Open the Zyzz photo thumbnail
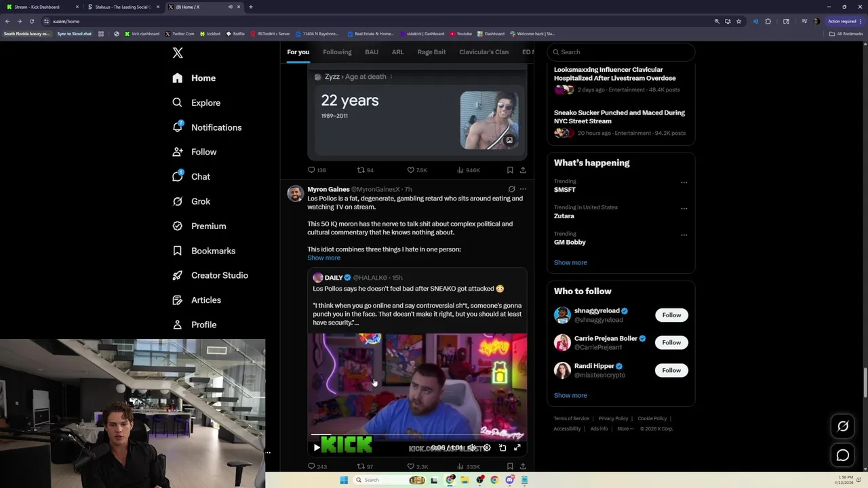The width and height of the screenshot is (868, 488). pyautogui.click(x=490, y=121)
